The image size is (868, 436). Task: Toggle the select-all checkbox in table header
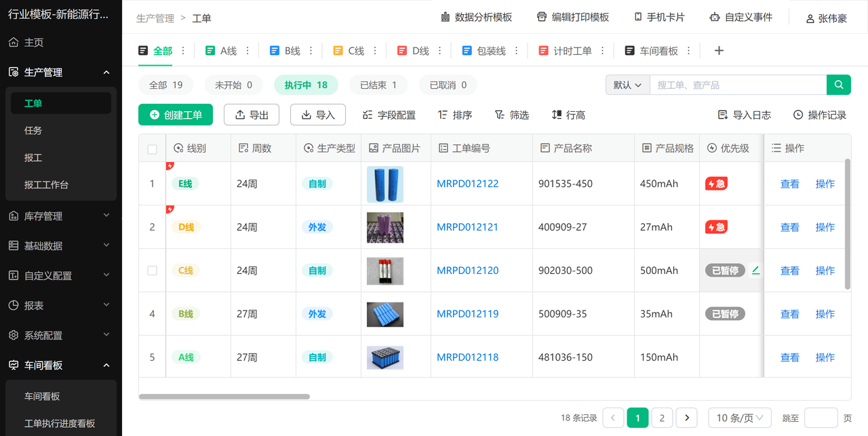152,148
